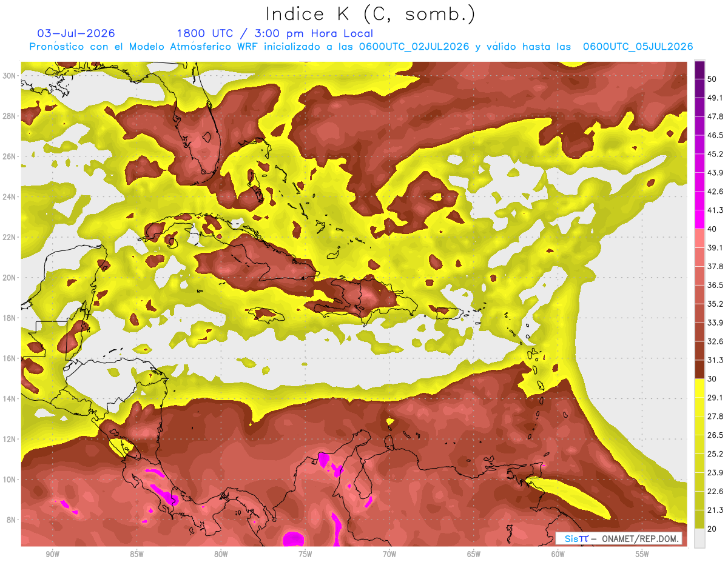Click the longitude label "85W"
Viewport: 728px width, 562px height.
[x=136, y=555]
